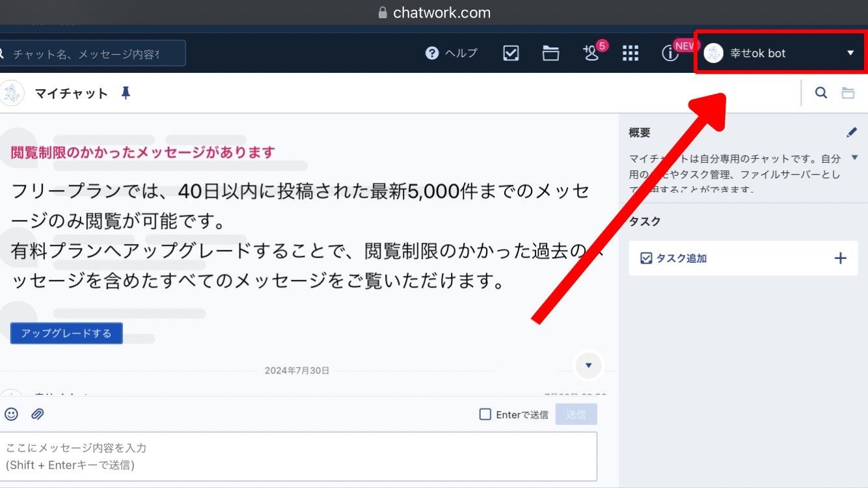Viewport: 868px width, 488px height.
Task: Click the タスク section heading
Action: coord(645,221)
